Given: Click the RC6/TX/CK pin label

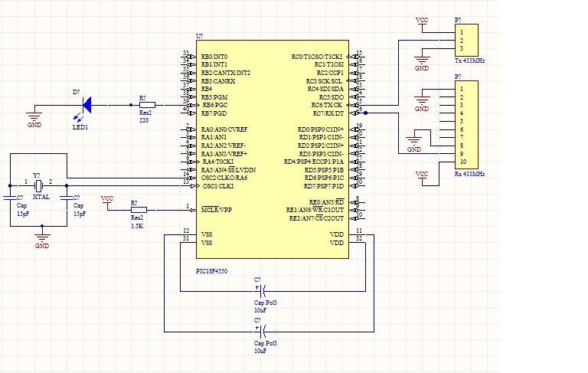Looking at the screenshot, I should pos(327,105).
